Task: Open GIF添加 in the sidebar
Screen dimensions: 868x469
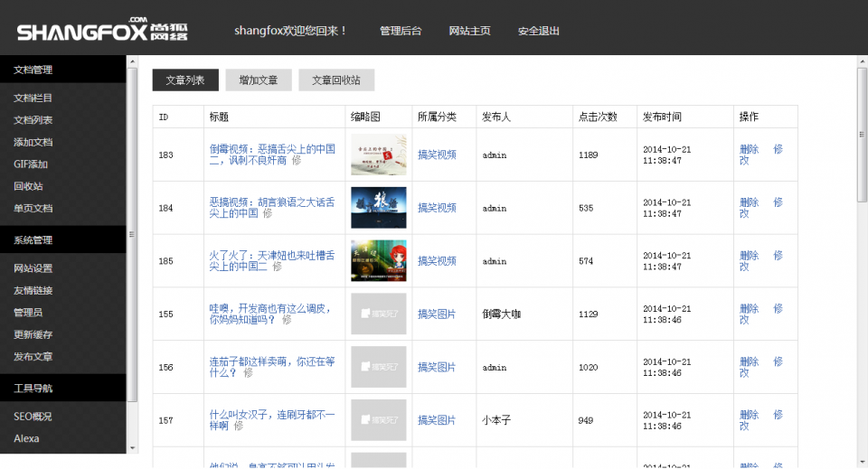Action: (x=31, y=164)
